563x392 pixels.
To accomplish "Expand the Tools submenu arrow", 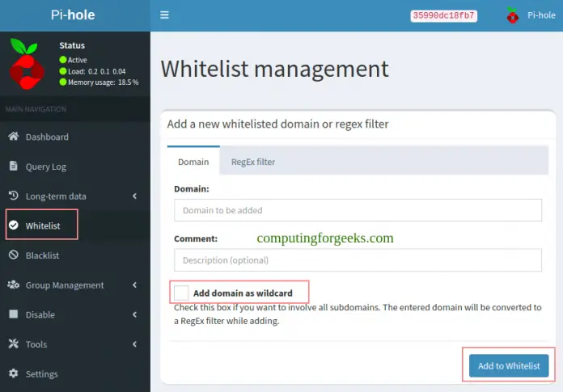I will pos(134,344).
